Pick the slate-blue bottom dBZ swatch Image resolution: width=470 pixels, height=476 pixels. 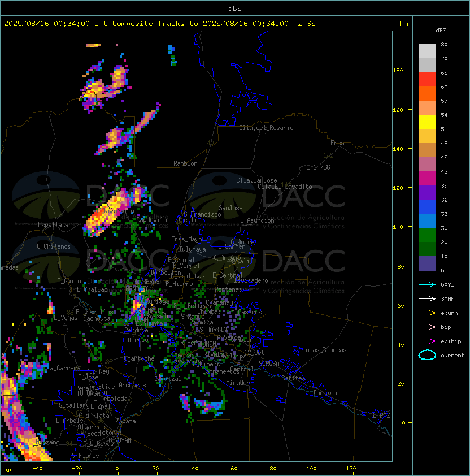click(x=427, y=263)
